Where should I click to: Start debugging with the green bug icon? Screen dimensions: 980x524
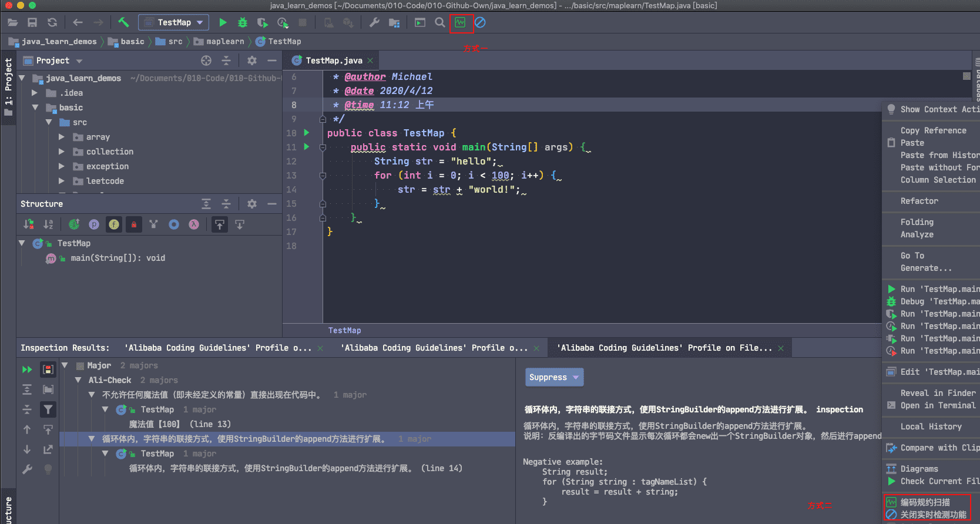pos(243,22)
